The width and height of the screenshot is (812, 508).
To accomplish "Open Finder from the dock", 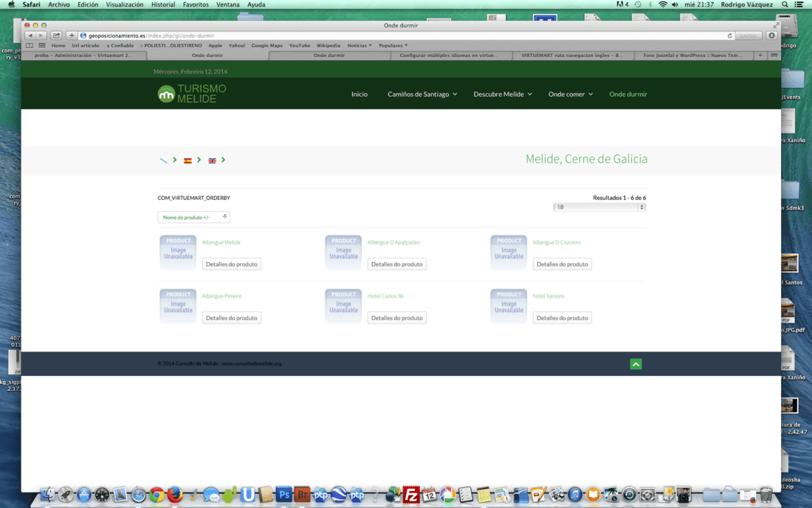I will pos(47,495).
